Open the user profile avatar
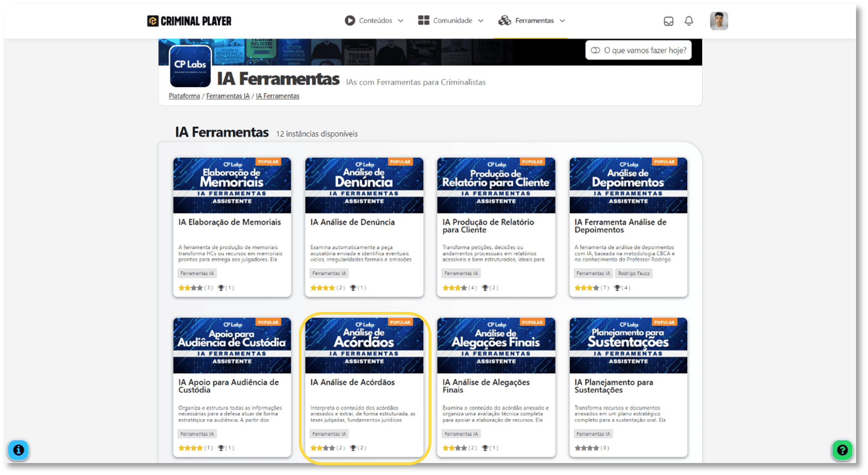The image size is (868, 475). point(719,21)
